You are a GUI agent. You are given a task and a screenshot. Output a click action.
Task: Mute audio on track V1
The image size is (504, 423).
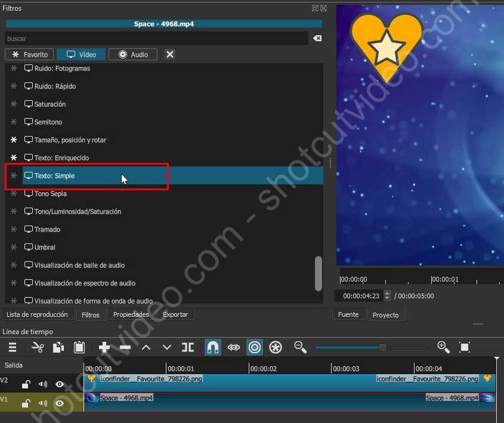click(42, 403)
